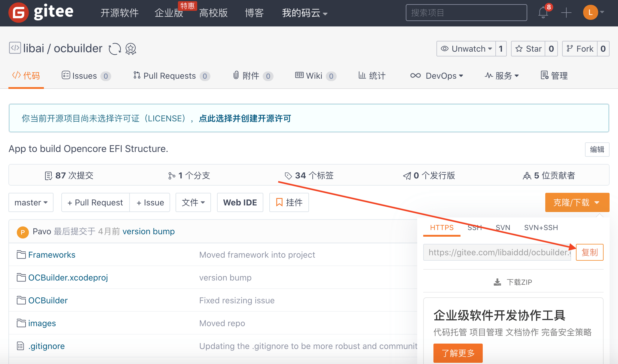This screenshot has width=618, height=364.
Task: Open the Unwatch dropdown
Action: (x=466, y=49)
